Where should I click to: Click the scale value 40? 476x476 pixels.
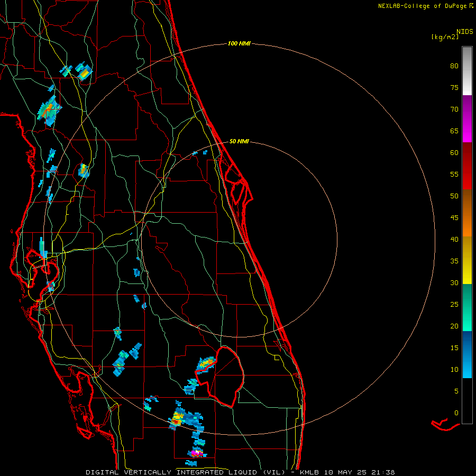pos(454,240)
